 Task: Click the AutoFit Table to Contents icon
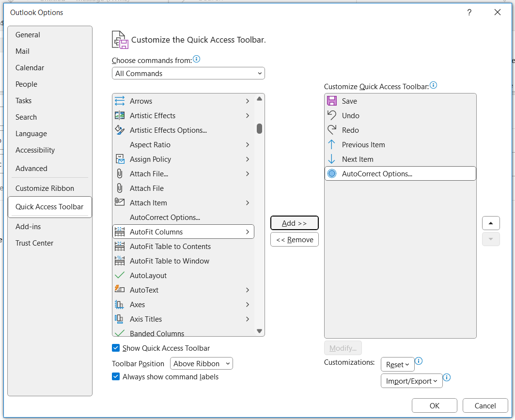coord(120,246)
